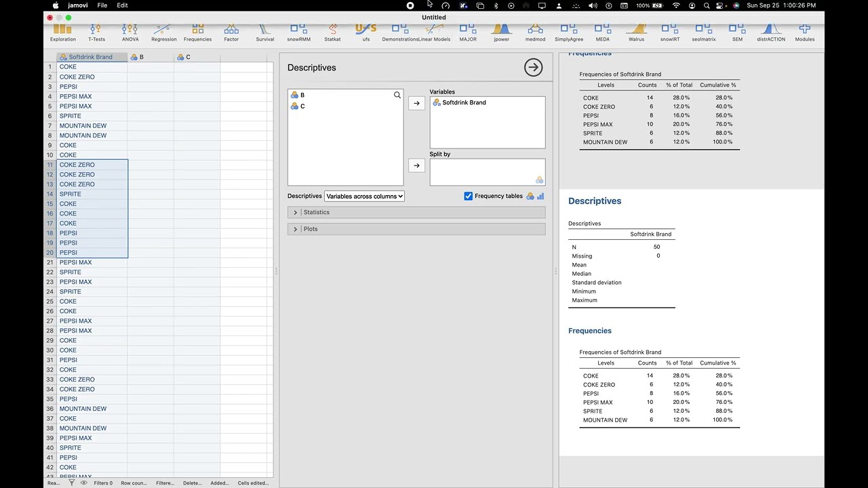Open the SimplyAgree module menu
The image size is (868, 488).
[x=569, y=33]
